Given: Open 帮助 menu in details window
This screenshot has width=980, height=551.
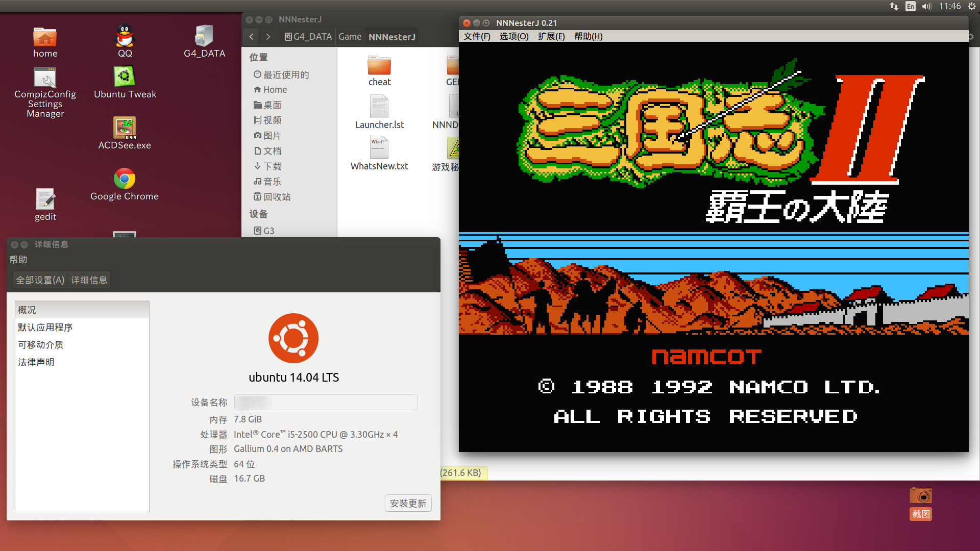Looking at the screenshot, I should click(x=18, y=260).
